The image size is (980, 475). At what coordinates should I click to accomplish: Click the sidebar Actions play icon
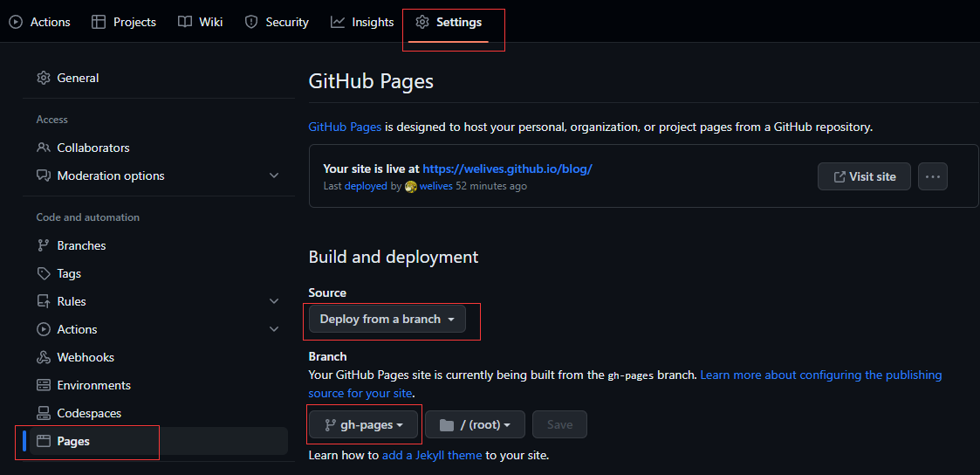43,329
